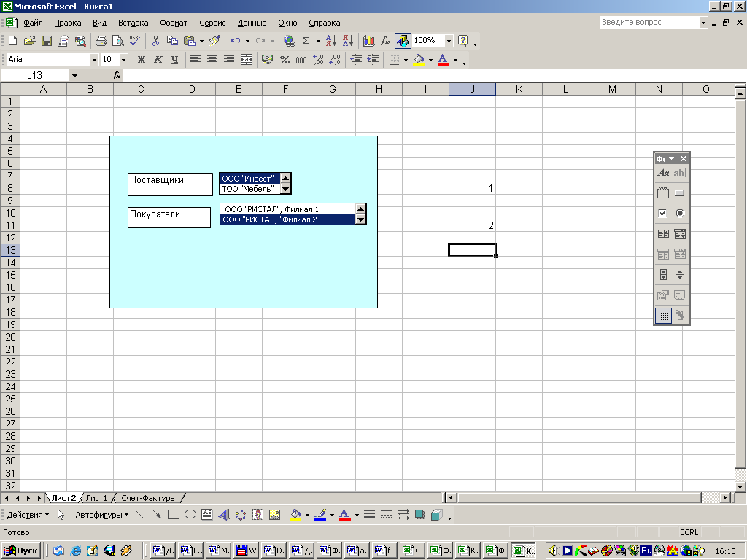Viewport: 747px width, 560px height.
Task: Open the Формат menu
Action: 174,23
